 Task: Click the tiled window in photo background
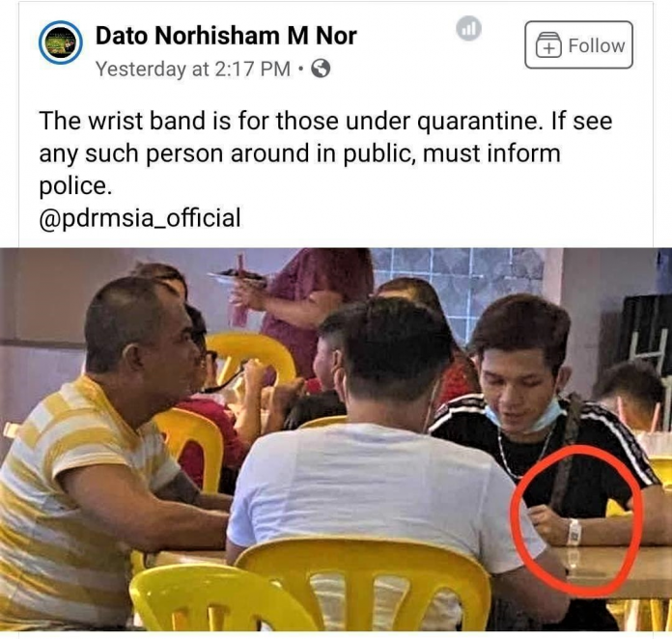[461, 283]
